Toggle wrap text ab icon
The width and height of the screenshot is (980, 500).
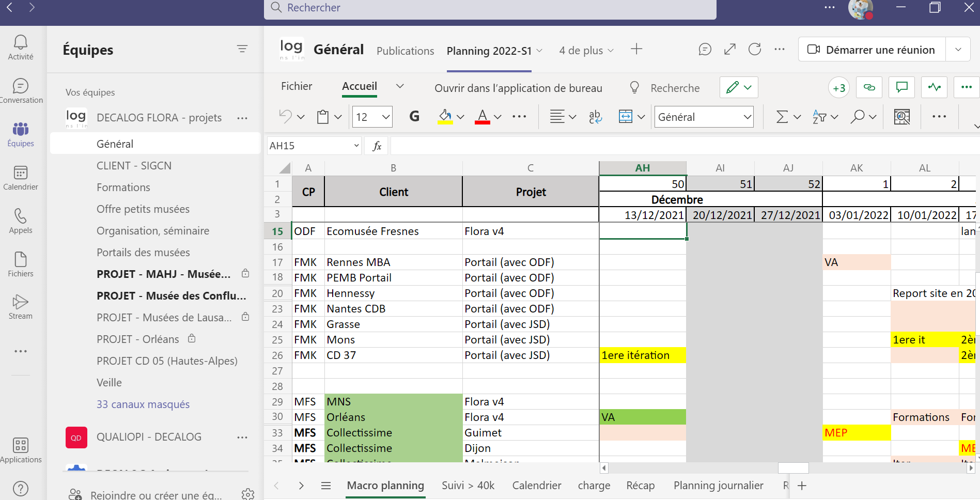596,117
